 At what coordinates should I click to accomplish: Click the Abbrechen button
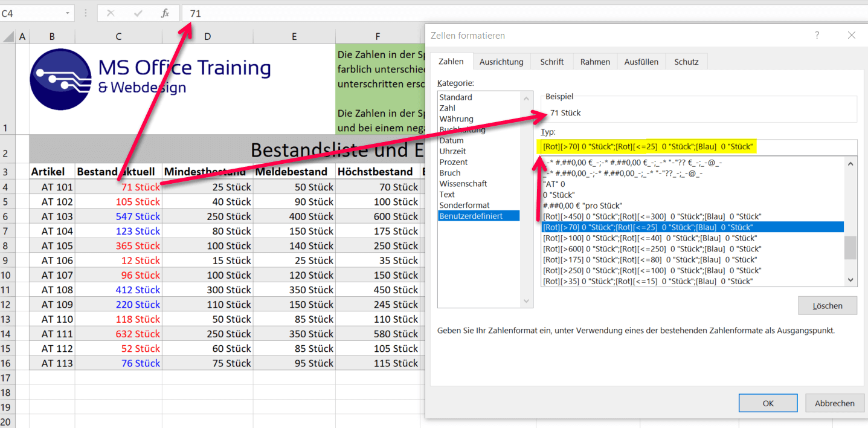point(835,403)
